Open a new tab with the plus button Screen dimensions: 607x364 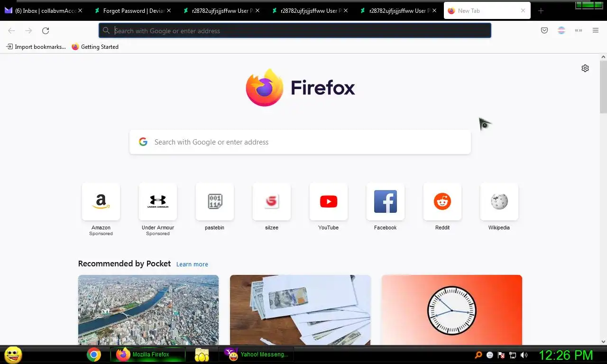(x=541, y=11)
